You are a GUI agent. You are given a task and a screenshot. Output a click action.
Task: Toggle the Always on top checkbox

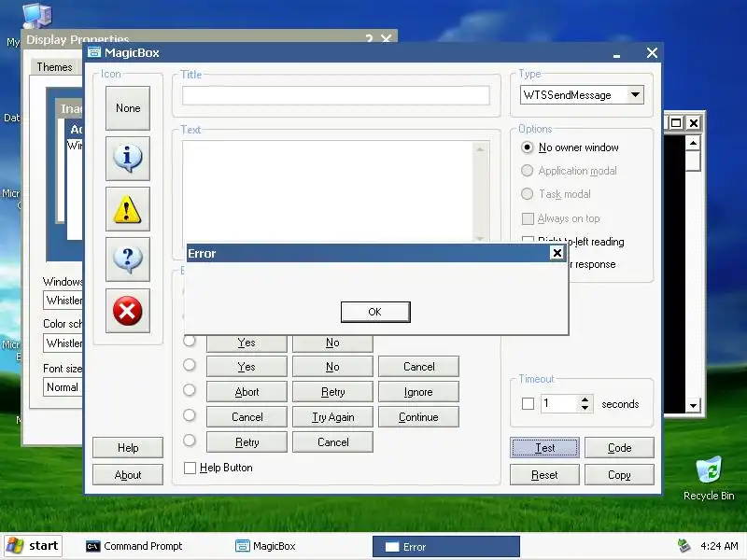click(x=528, y=218)
